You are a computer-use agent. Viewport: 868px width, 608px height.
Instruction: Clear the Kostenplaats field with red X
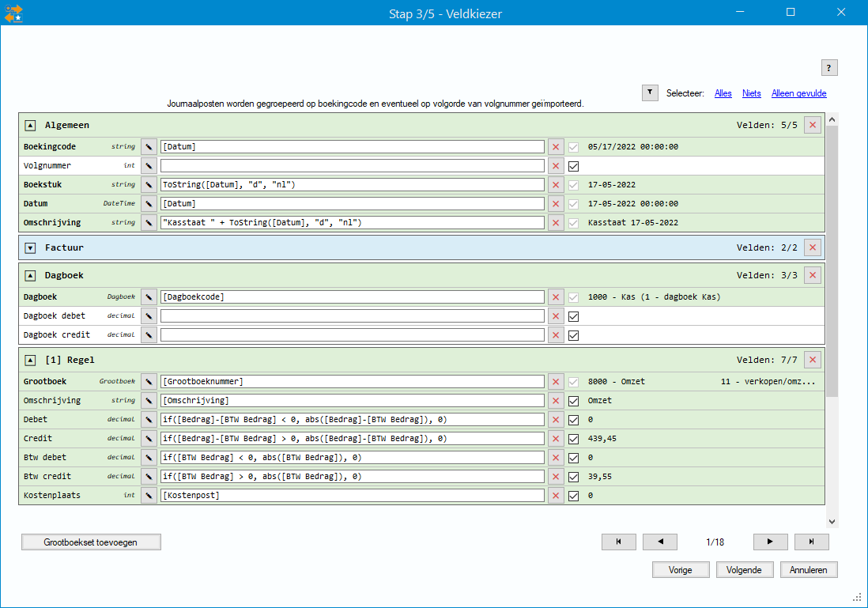point(556,496)
